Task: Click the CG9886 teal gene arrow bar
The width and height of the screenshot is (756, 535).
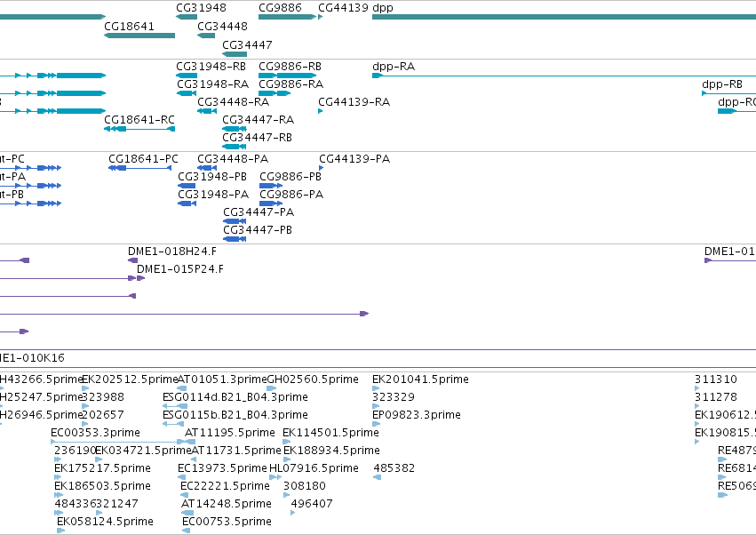Action: click(287, 17)
